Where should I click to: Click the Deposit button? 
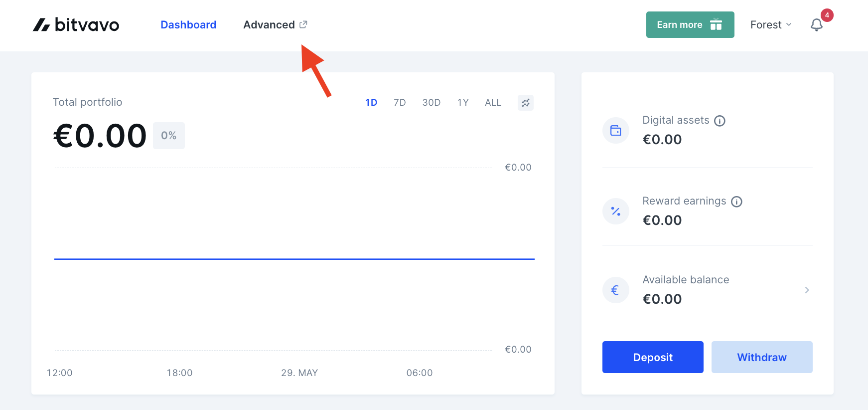coord(653,357)
